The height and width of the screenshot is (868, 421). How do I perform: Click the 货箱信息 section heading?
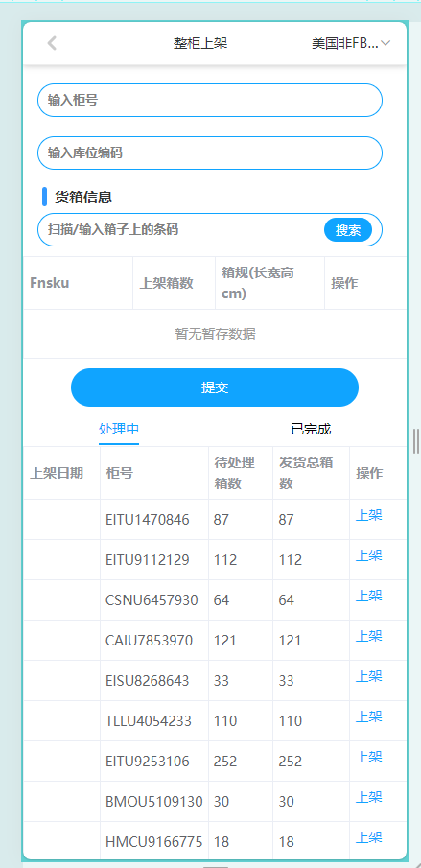coord(83,197)
